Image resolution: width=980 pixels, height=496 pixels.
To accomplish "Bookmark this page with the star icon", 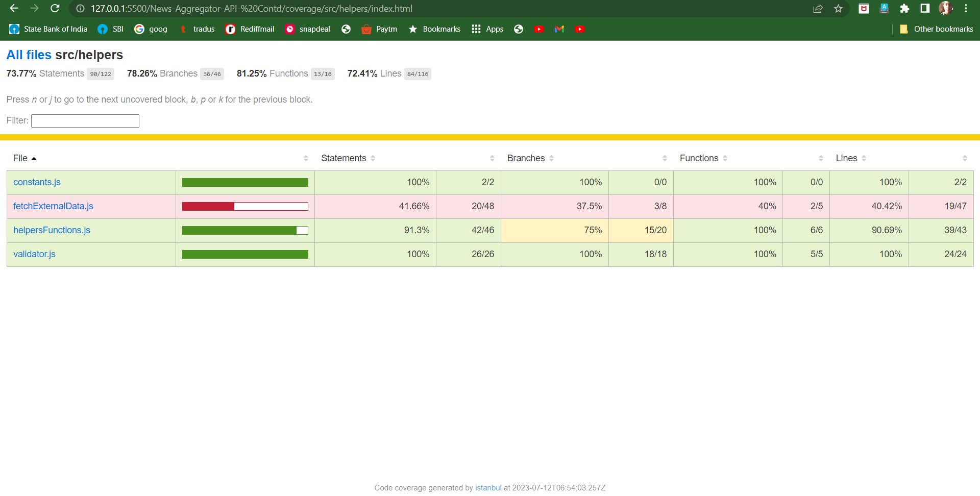I will pyautogui.click(x=838, y=9).
